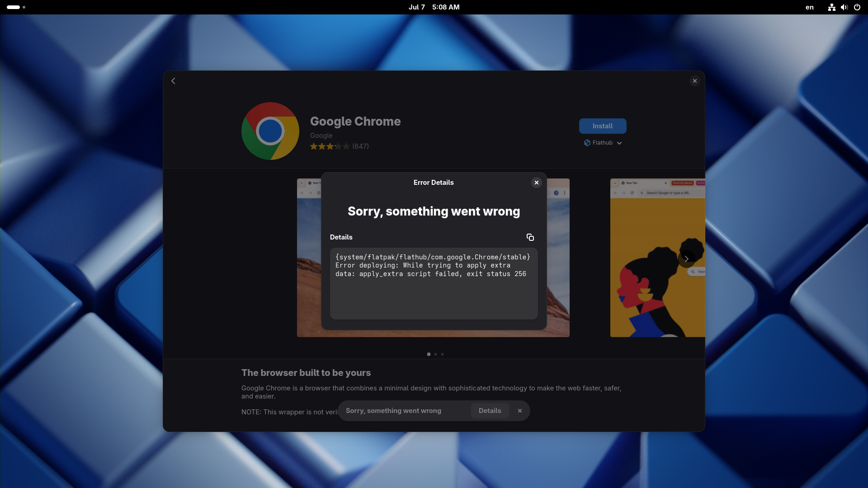Select the first screenshot page dot
Screen dimensions: 868x488
(x=429, y=354)
